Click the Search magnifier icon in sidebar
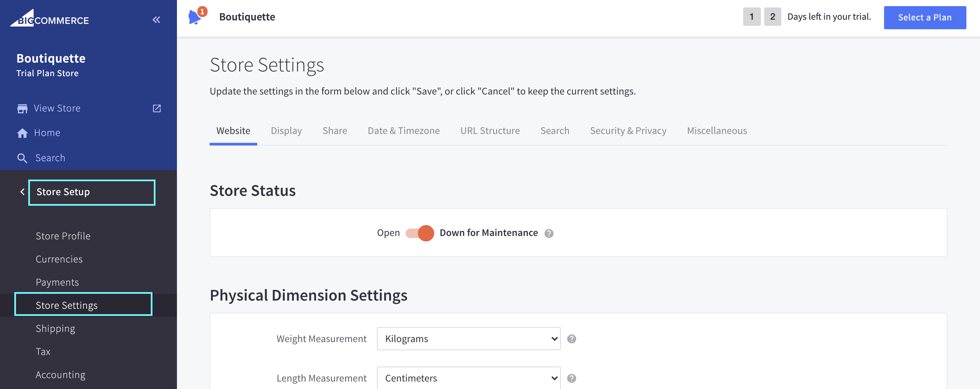This screenshot has height=389, width=980. pos(22,158)
